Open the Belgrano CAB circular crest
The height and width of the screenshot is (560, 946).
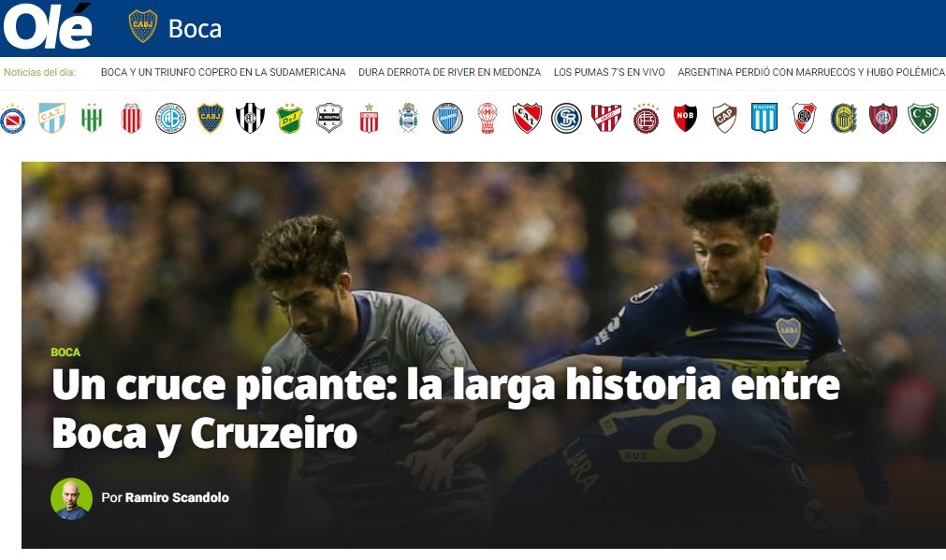(170, 118)
